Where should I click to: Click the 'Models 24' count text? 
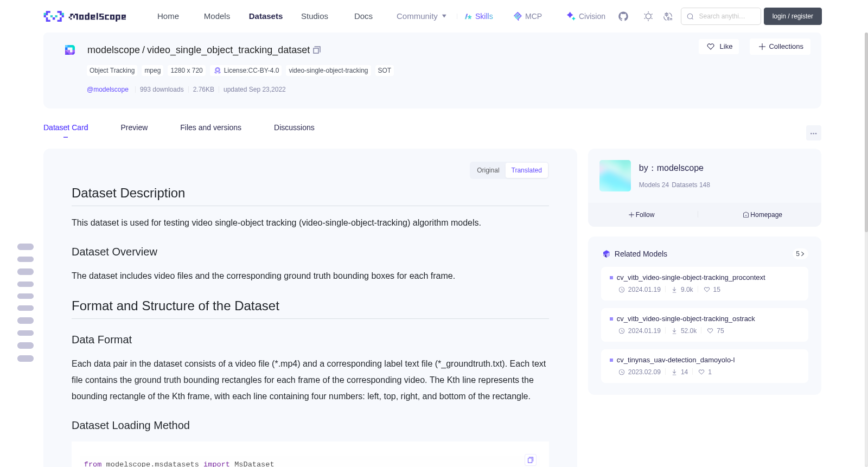click(x=654, y=185)
